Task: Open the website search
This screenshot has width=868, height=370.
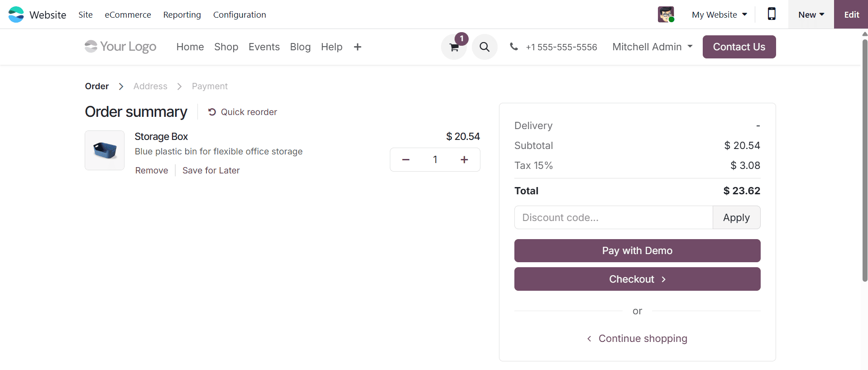Action: pos(484,47)
